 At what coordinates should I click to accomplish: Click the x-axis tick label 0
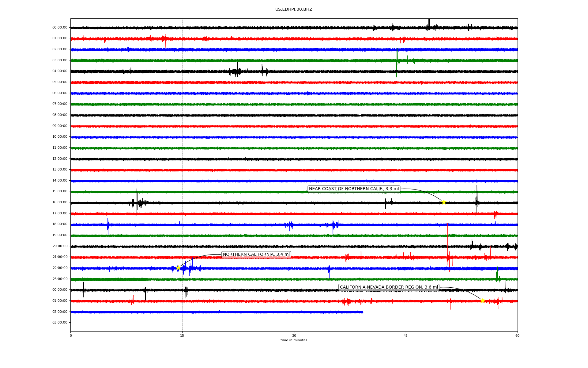(71, 335)
